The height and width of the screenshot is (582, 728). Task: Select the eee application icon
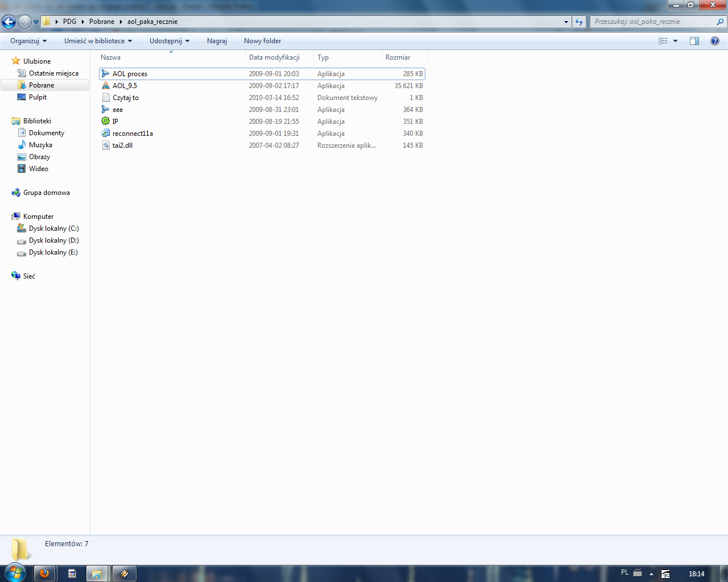[x=106, y=109]
